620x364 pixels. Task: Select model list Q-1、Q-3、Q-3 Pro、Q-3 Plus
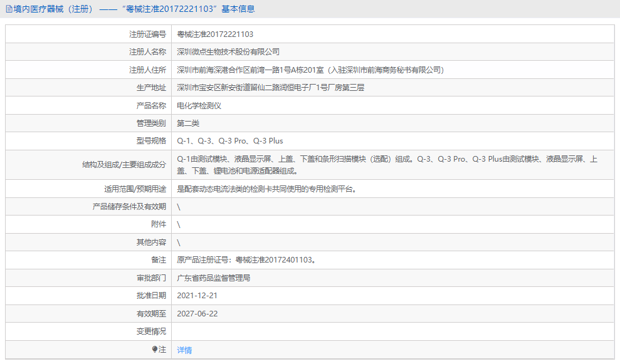pyautogui.click(x=229, y=141)
